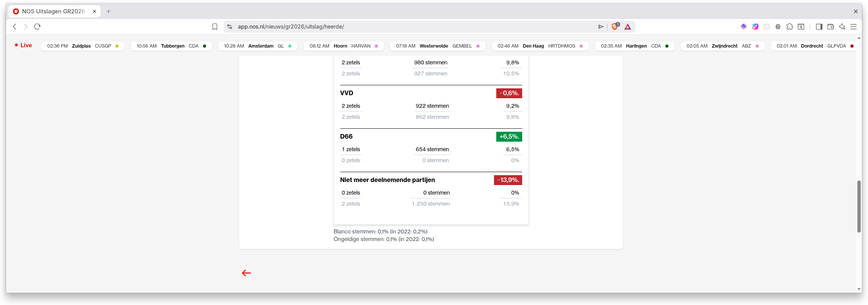
Task: Open Leo AI sparkle icon
Action: [842, 27]
